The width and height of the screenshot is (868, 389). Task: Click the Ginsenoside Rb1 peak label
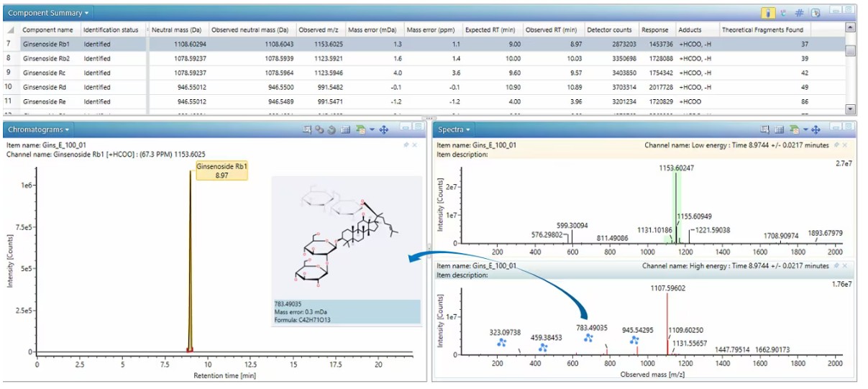point(221,171)
